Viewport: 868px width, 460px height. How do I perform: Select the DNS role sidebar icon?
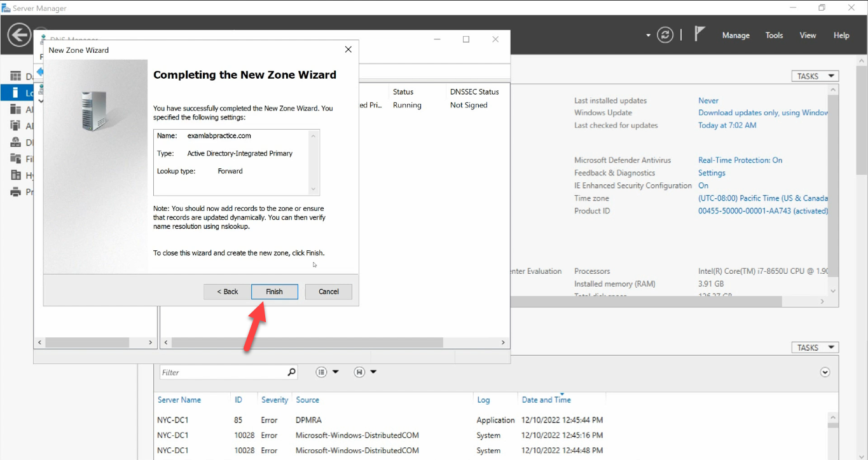click(15, 142)
